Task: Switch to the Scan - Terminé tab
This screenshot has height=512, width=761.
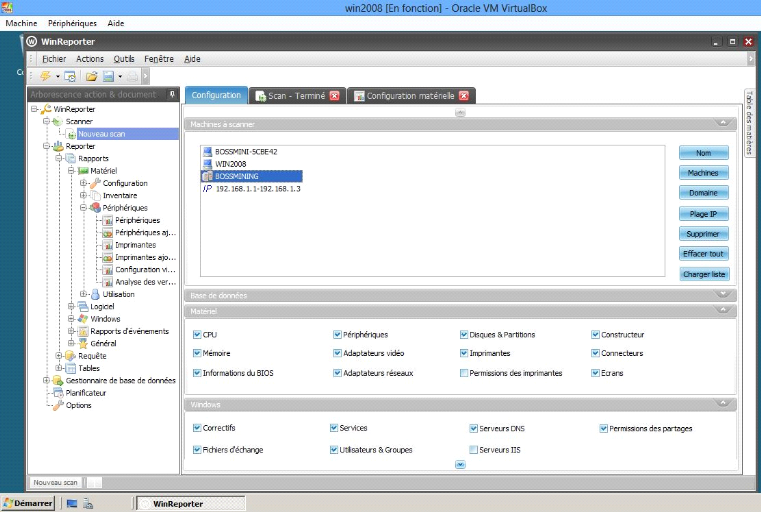Action: click(297, 96)
